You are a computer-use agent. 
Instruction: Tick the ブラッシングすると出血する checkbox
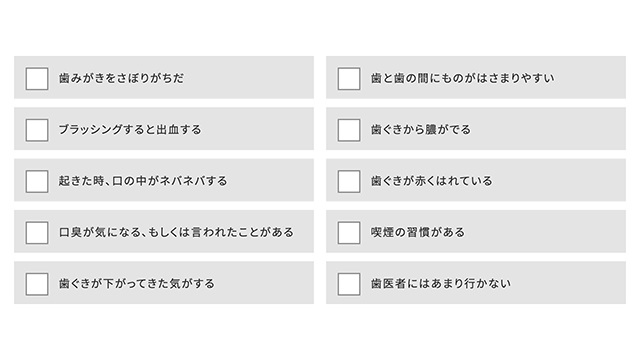click(x=37, y=130)
